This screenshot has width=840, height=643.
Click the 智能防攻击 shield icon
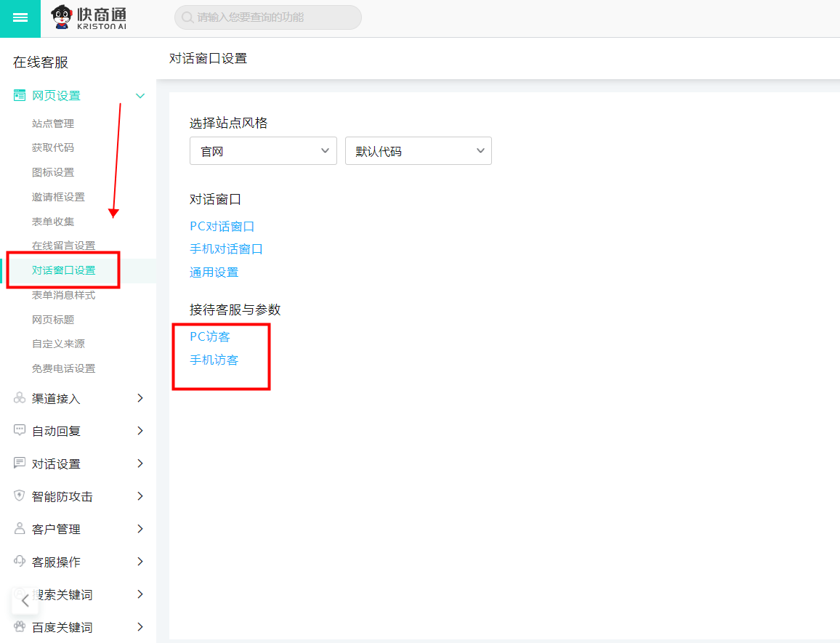coord(20,496)
